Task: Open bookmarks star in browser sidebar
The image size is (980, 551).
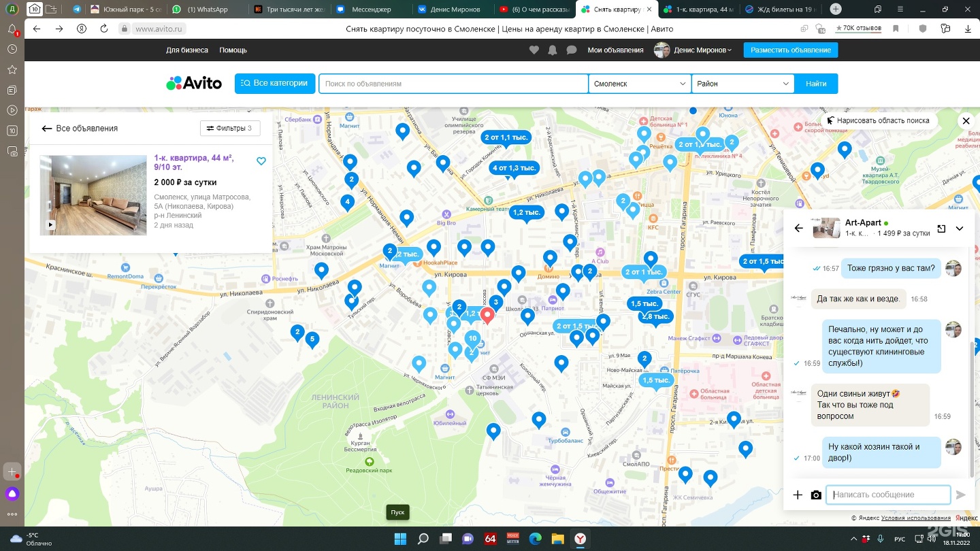Action: click(x=12, y=69)
